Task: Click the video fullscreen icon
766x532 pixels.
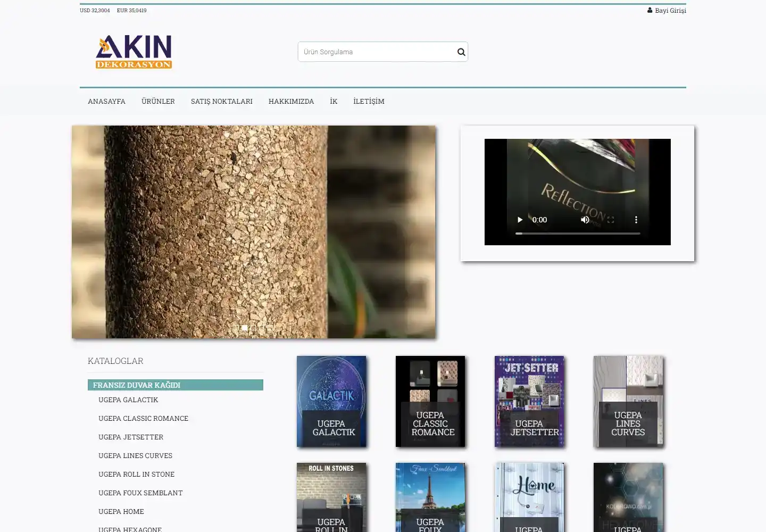Action: (x=611, y=220)
